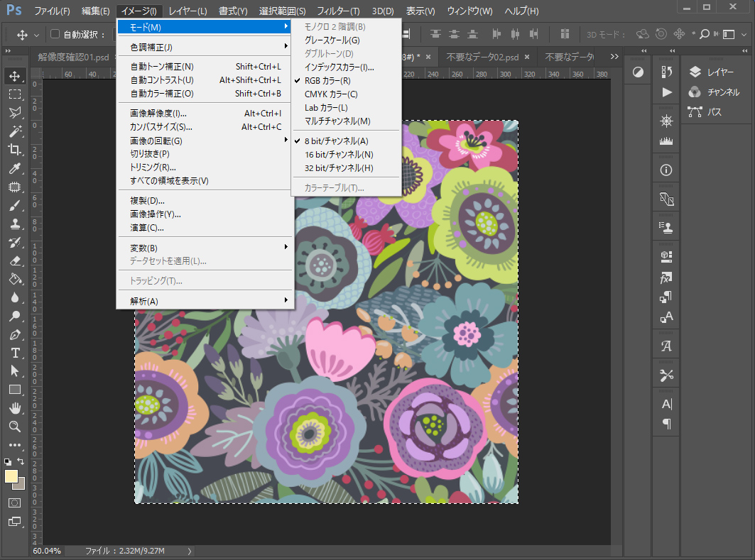Open the Histogram panel icon

coord(666,141)
